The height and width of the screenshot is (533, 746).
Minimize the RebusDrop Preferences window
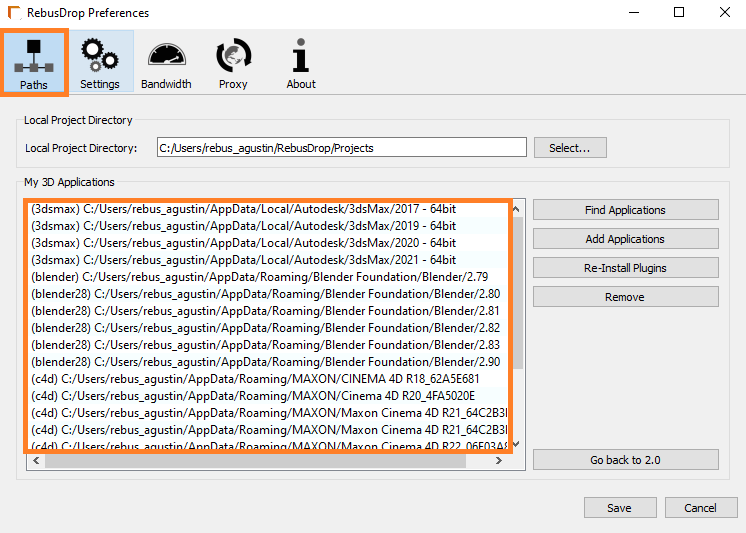point(634,12)
